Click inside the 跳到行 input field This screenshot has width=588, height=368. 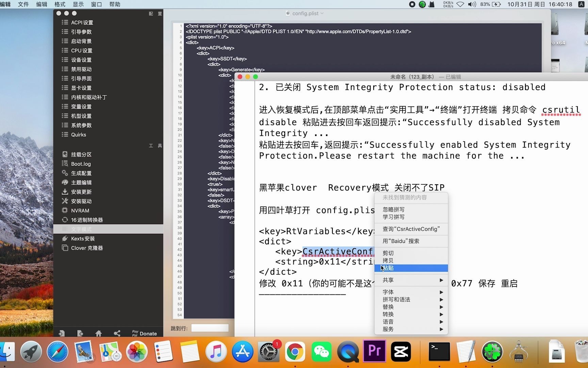210,328
